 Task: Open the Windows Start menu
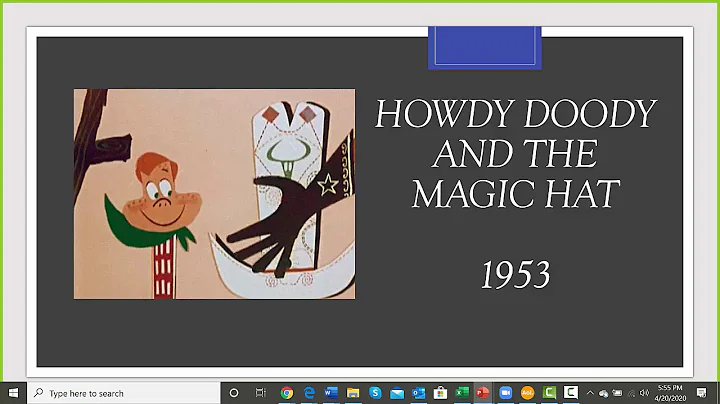[13, 393]
